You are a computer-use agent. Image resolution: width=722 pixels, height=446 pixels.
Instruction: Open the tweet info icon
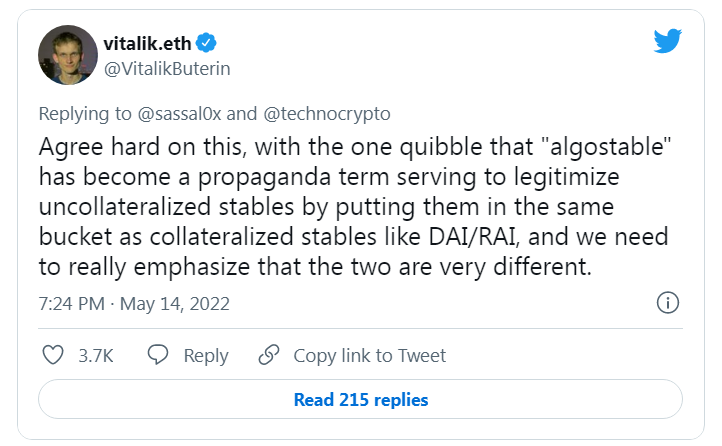[668, 303]
